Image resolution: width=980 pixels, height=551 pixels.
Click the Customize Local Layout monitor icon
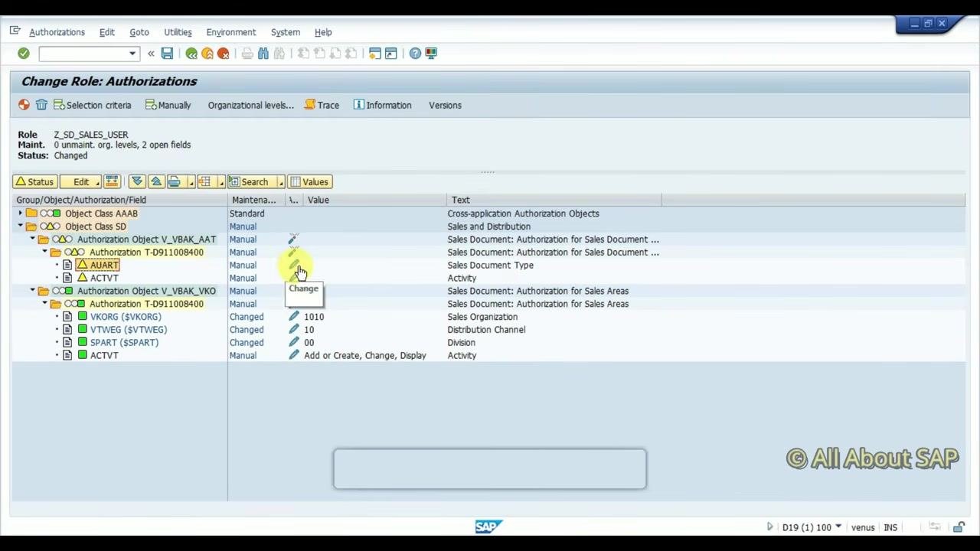tap(431, 54)
